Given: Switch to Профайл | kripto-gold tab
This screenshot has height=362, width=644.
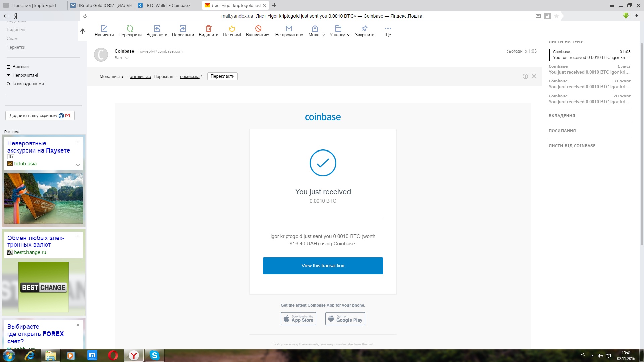Looking at the screenshot, I should pyautogui.click(x=34, y=5).
